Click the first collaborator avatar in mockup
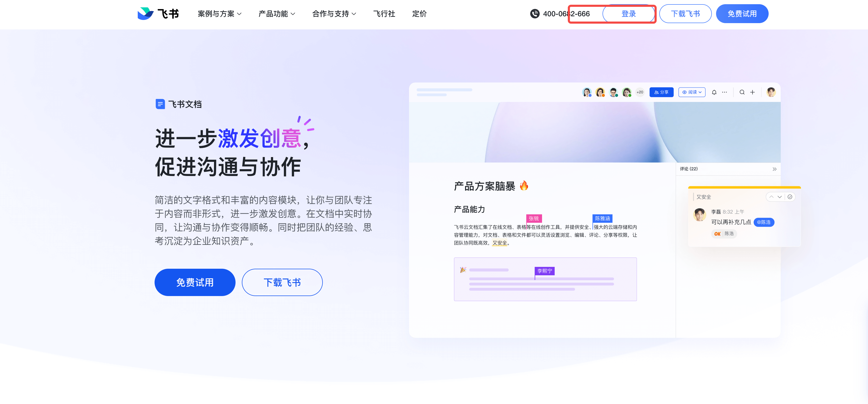The width and height of the screenshot is (868, 404). coord(587,92)
